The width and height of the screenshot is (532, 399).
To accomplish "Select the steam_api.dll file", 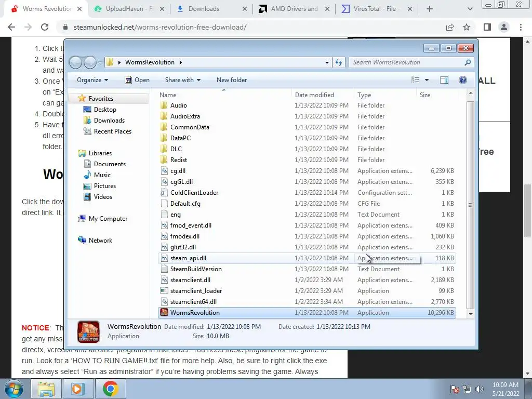I will (307, 258).
